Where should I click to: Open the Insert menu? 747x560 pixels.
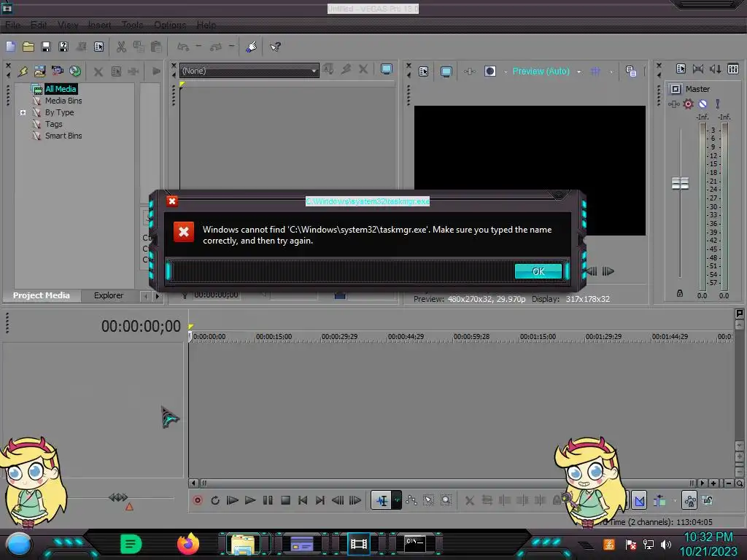click(x=99, y=25)
